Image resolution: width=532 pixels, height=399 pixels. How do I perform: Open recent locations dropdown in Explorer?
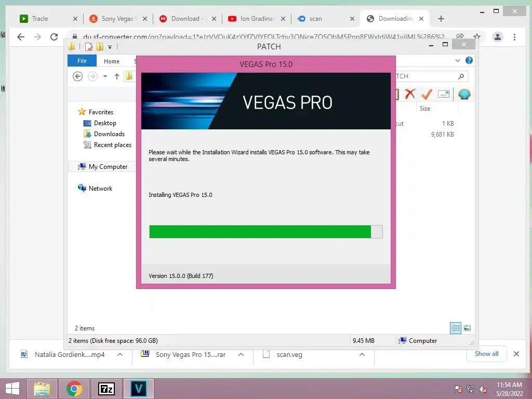pyautogui.click(x=105, y=76)
